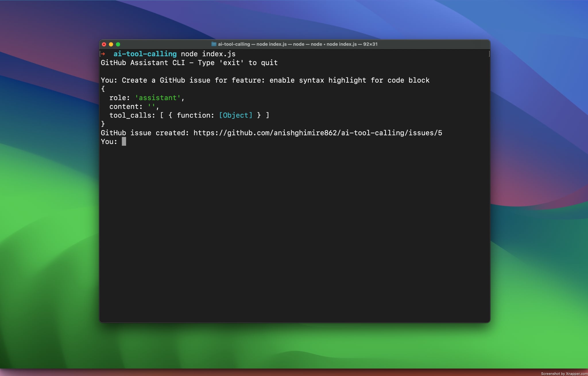Click the red arrow prompt indicator

click(102, 53)
